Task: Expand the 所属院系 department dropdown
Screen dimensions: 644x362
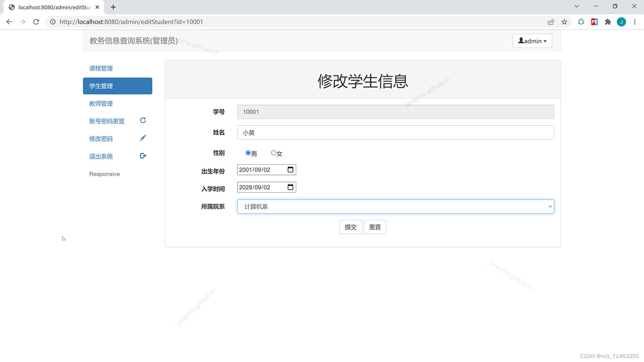Action: coord(395,206)
